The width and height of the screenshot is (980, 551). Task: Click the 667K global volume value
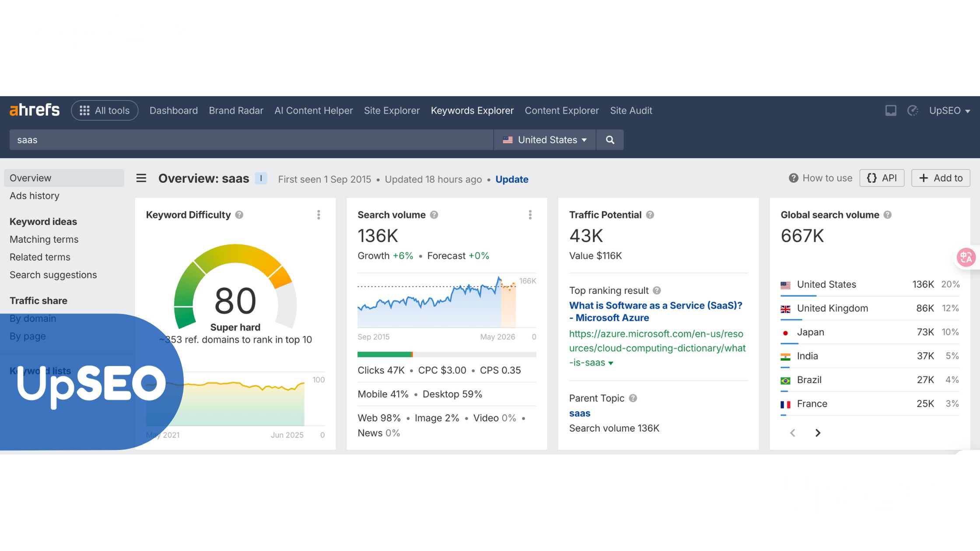click(x=802, y=236)
